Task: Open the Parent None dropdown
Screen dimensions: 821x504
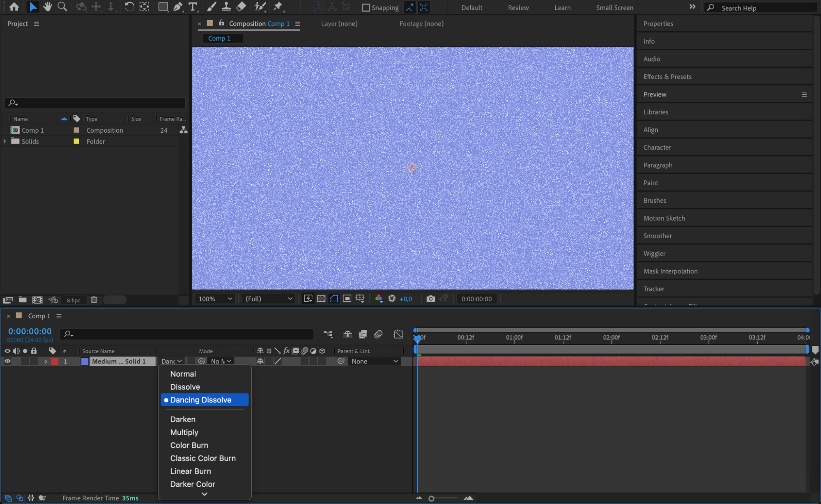Action: [375, 361]
